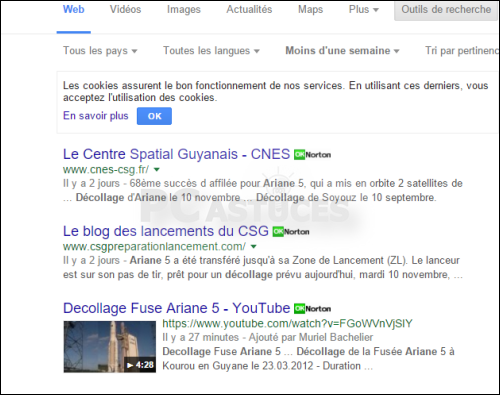Open the Decollage Fuse Ariane 5 YouTube link
Viewport: 500px width, 395px height.
[176, 308]
